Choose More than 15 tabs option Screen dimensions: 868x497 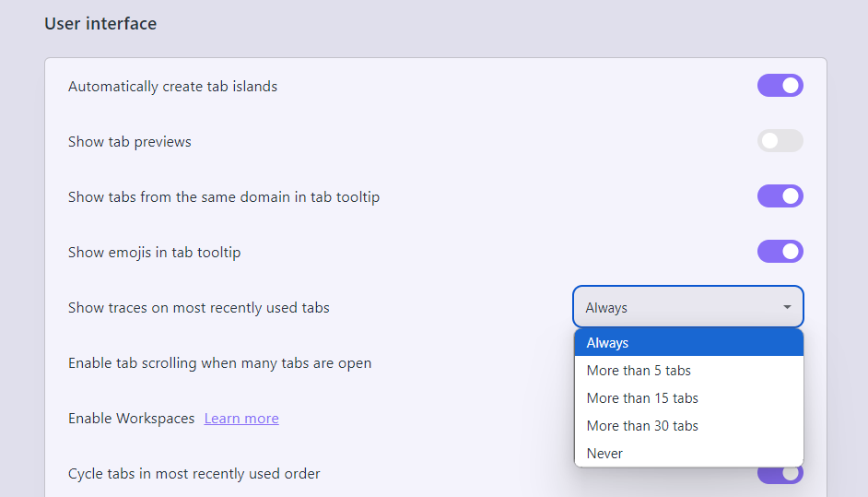tap(688, 397)
